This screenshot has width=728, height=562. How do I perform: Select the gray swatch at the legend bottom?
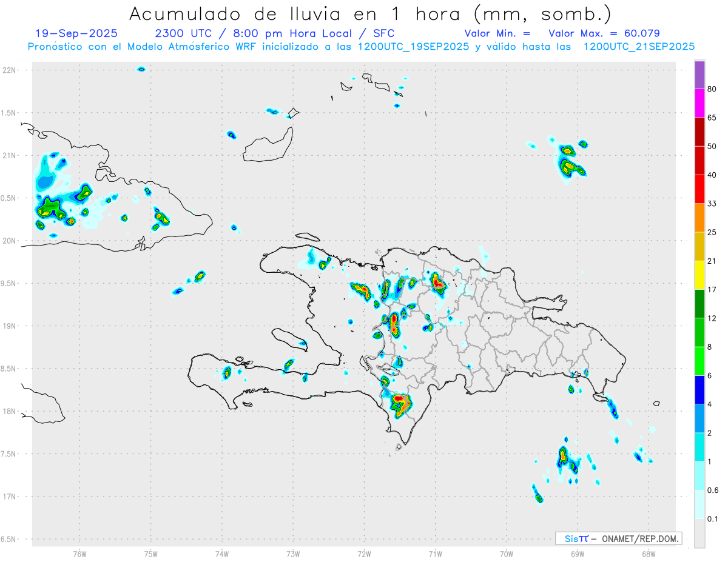pos(699,534)
